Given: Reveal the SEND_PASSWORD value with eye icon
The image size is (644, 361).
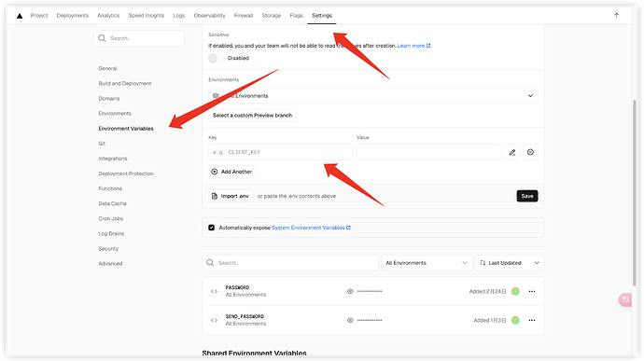Looking at the screenshot, I should click(350, 320).
